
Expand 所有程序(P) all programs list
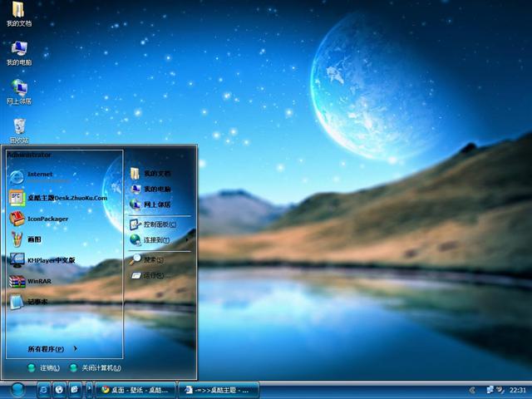(52, 349)
